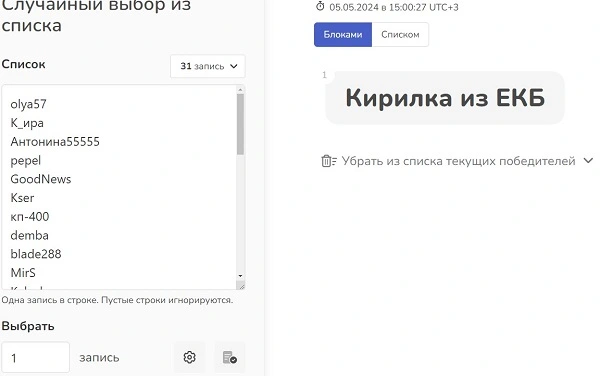Open the settings gear next to запись
Screen dimensions: 600x376
point(189,357)
